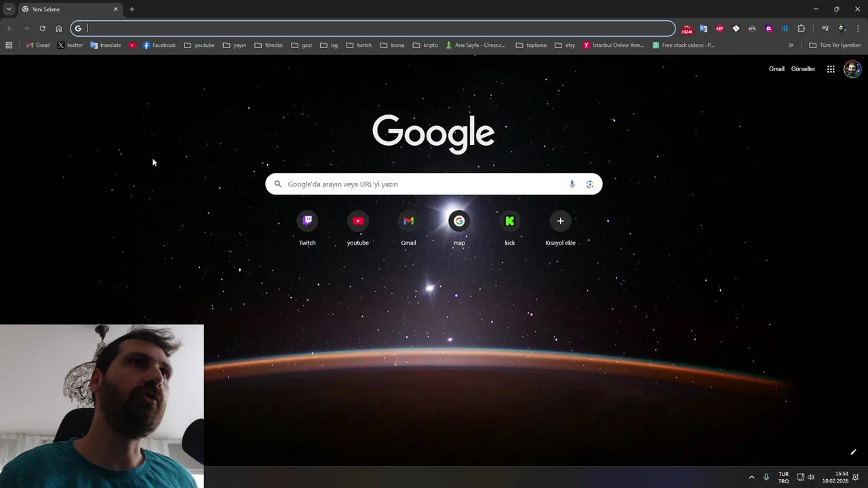Open the Google Translate extension icon
Screen dimensions: 868x488
(x=703, y=28)
